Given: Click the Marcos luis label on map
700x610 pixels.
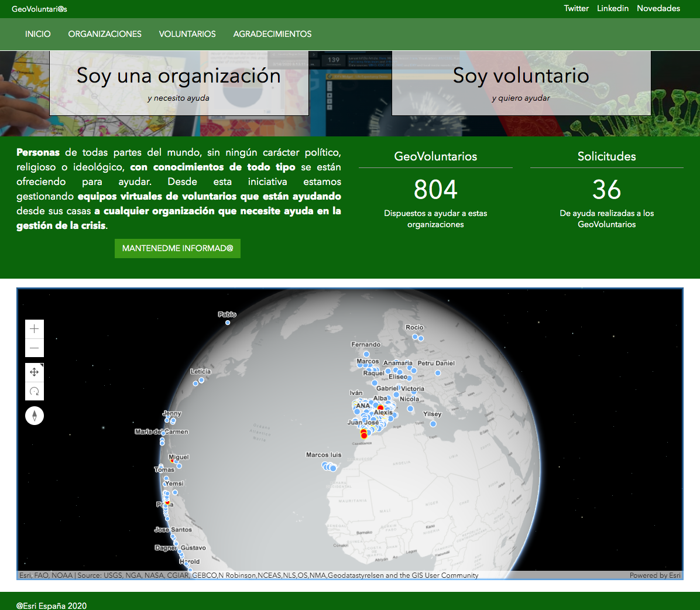Looking at the screenshot, I should coord(324,455).
